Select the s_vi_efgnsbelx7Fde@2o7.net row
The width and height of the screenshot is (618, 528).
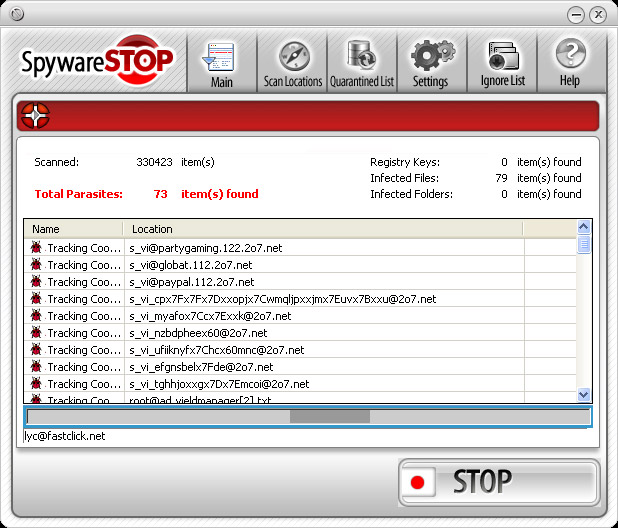pos(300,367)
